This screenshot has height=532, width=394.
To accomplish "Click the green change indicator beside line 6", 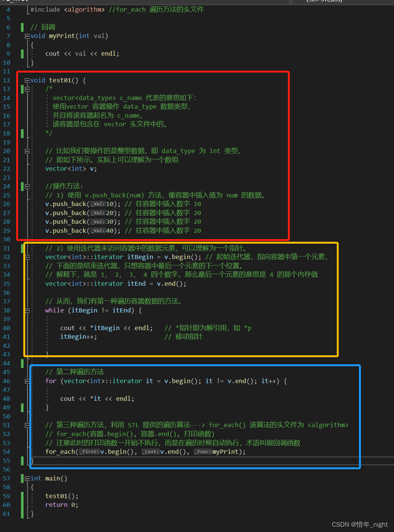I will (x=22, y=27).
